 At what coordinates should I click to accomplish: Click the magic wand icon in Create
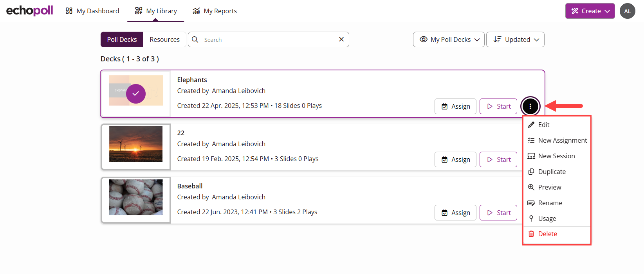pos(575,11)
